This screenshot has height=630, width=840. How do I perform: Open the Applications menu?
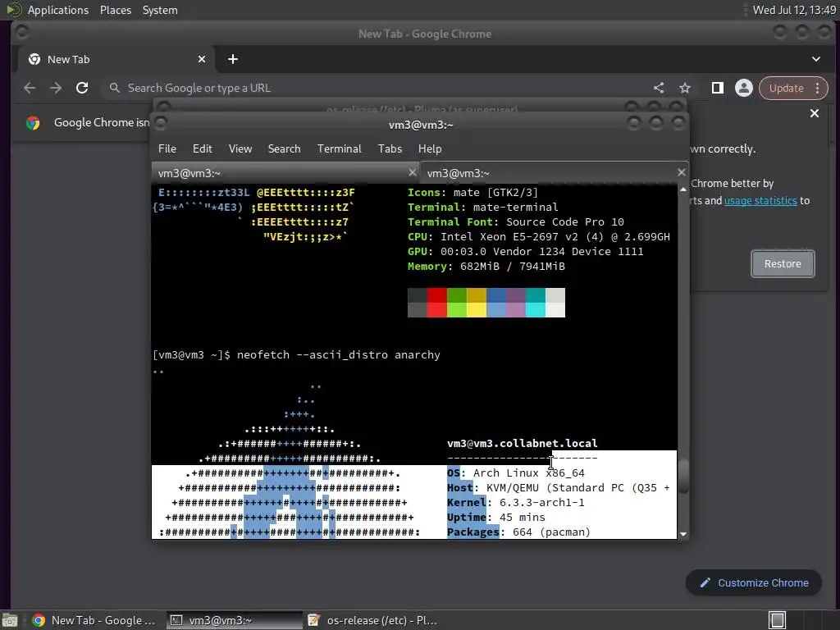click(58, 10)
